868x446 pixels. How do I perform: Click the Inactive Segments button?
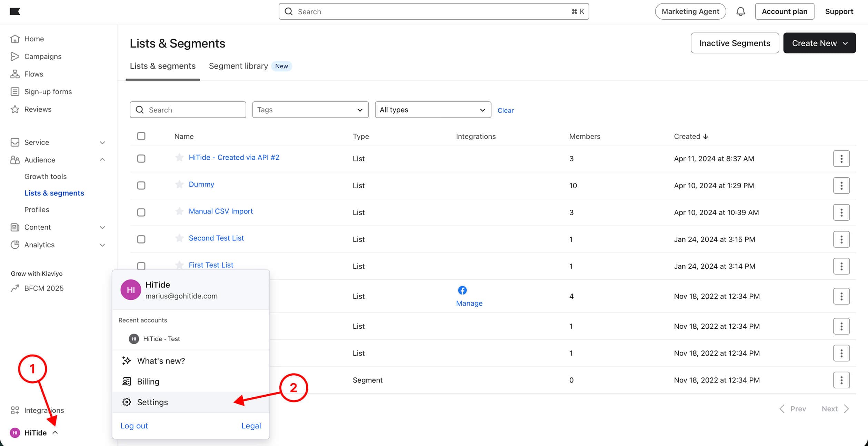[735, 43]
